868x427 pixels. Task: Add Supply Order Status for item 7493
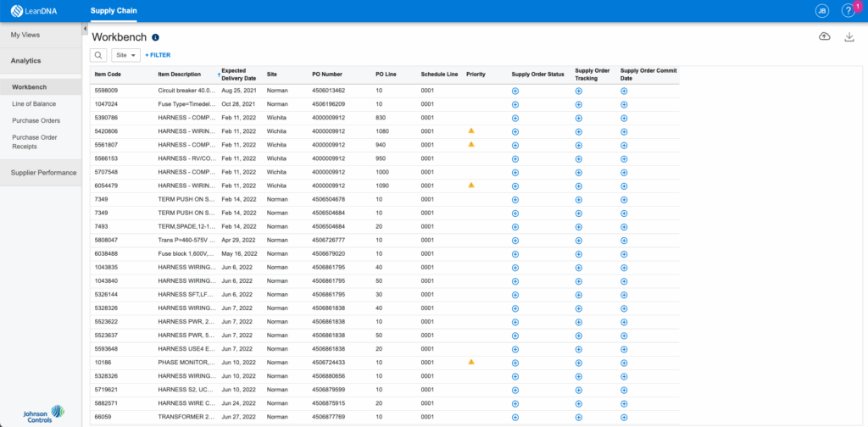coord(515,227)
